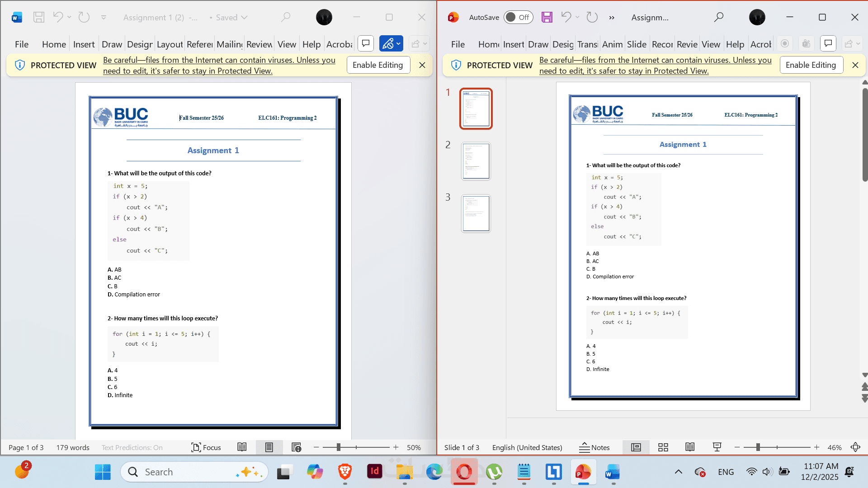Switch PowerPoint to Reading View icon

[690, 447]
